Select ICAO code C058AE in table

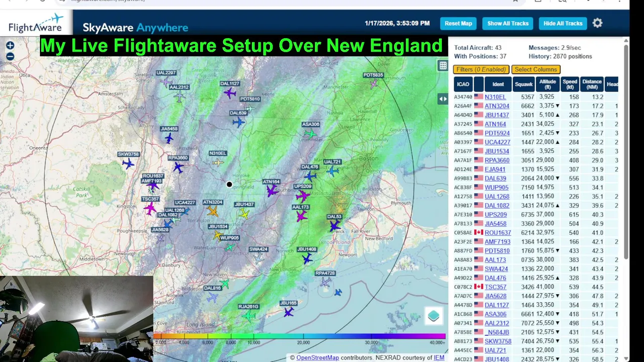coord(463,233)
